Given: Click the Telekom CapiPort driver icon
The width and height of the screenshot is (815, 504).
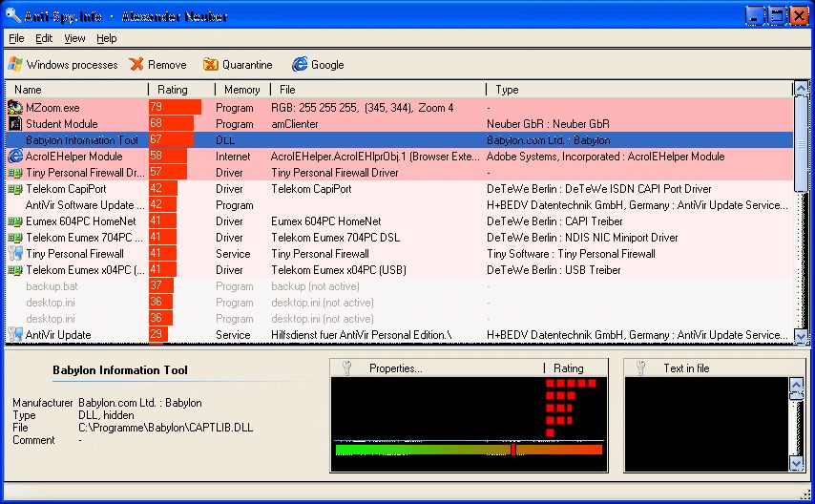Looking at the screenshot, I should point(15,189).
